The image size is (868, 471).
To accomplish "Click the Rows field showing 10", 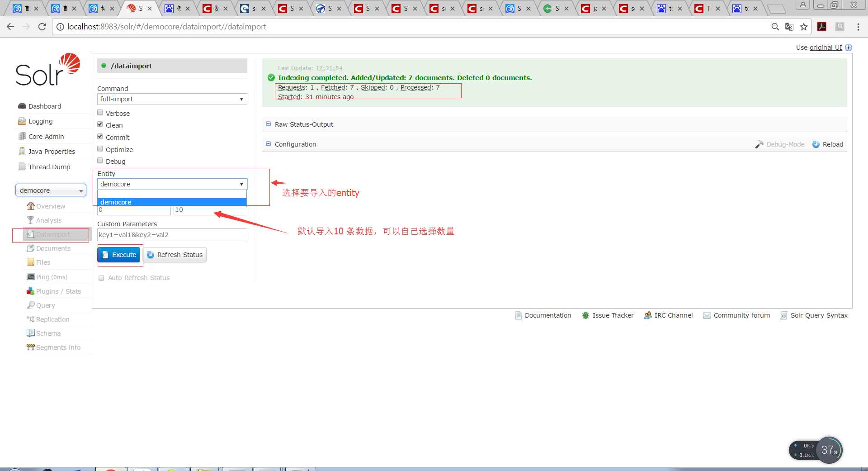I will (x=210, y=210).
